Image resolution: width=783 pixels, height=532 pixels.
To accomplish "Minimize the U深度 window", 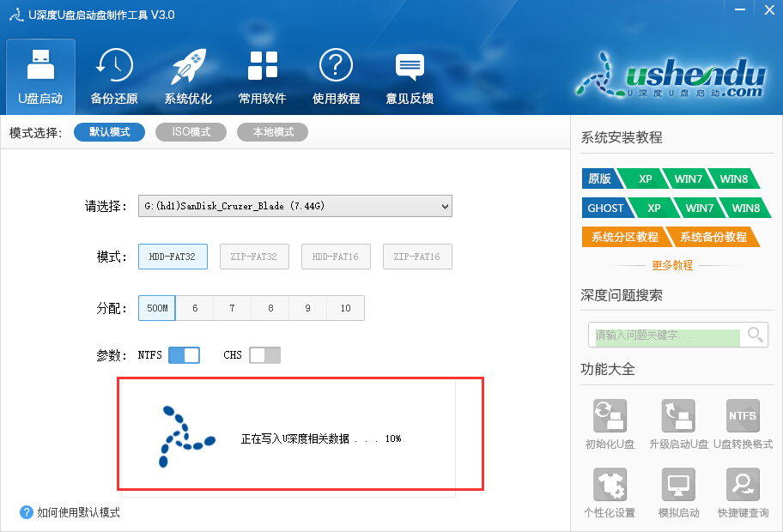I will pyautogui.click(x=740, y=10).
